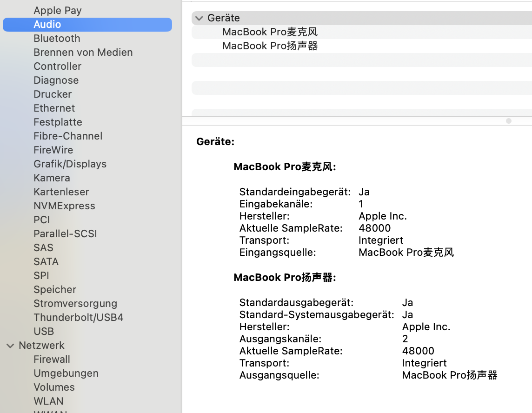Click the MacBook Pro麦克风: details heading
Viewport: 532px width, 413px height.
point(285,167)
